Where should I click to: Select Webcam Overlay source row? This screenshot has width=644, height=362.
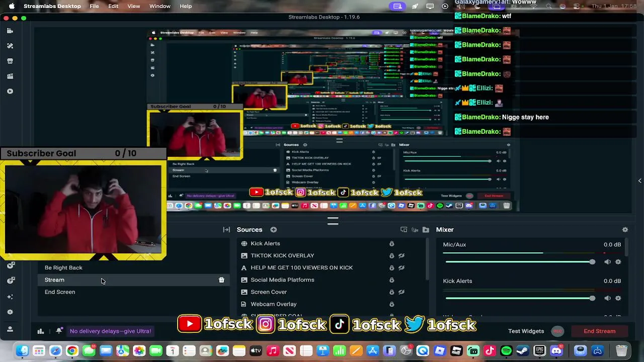pyautogui.click(x=331, y=304)
